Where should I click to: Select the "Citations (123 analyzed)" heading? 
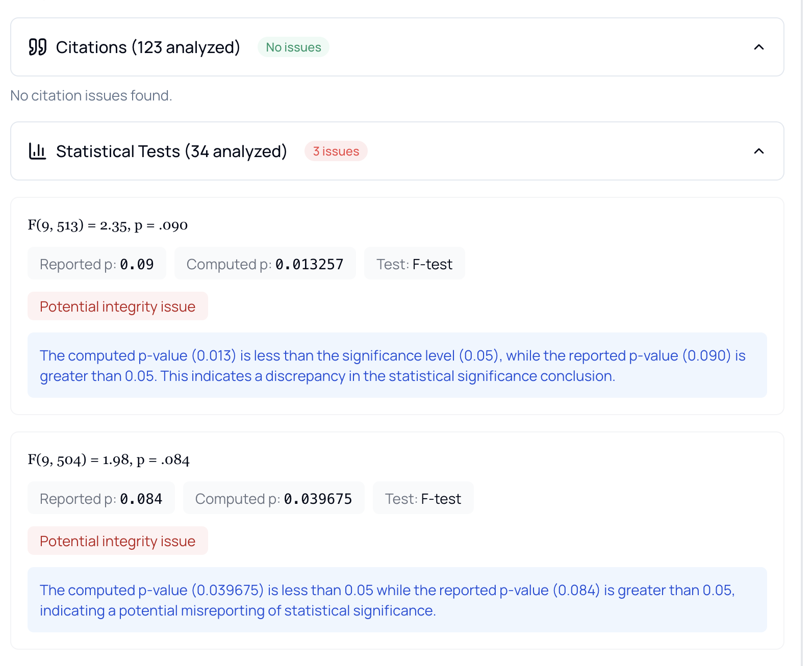coord(148,47)
